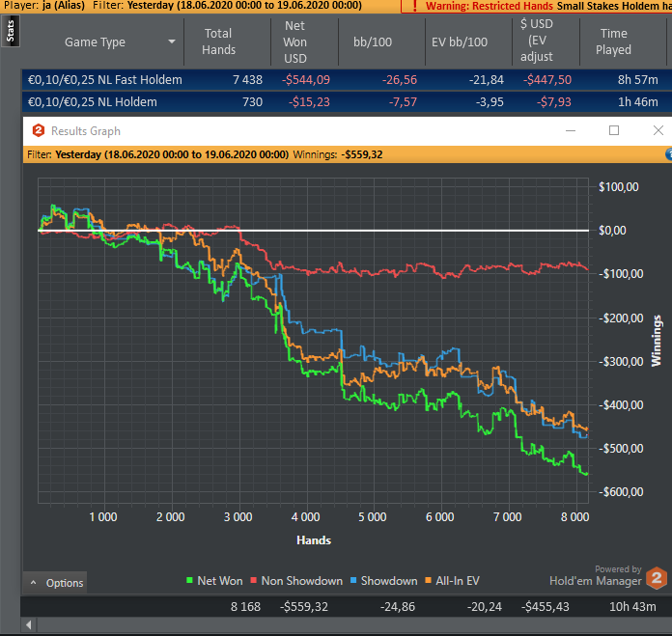Click the -$600,00 y-axis label
Viewport: 672px width, 636px height.
[621, 491]
